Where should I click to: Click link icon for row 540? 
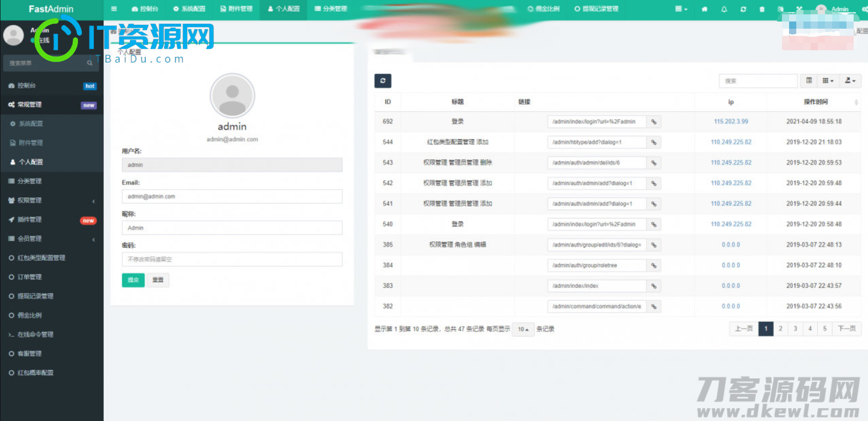pos(654,225)
